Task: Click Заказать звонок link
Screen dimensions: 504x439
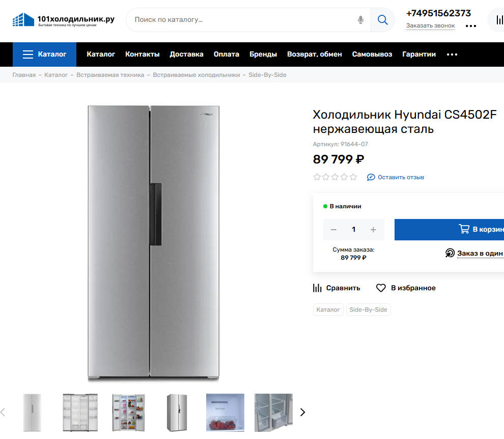Action: click(x=430, y=26)
